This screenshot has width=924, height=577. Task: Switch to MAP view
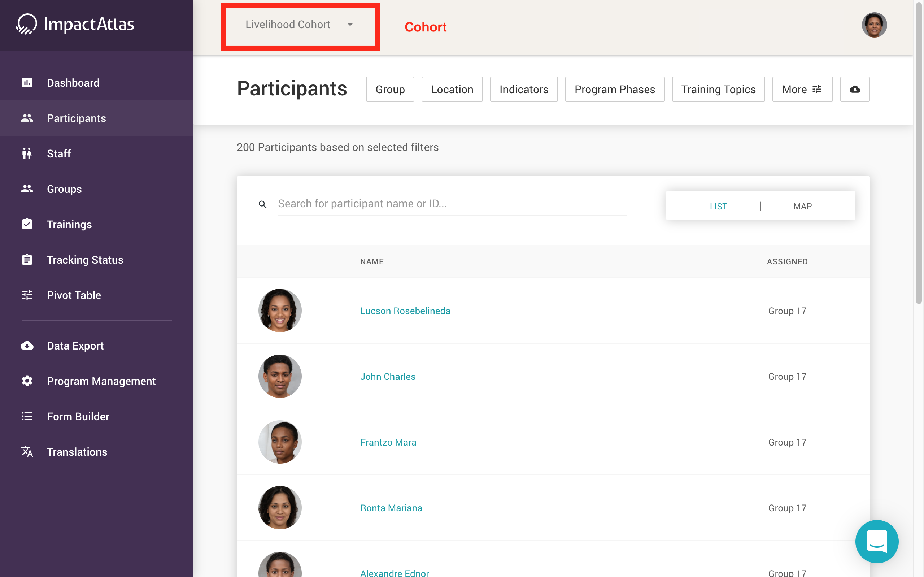(x=802, y=207)
